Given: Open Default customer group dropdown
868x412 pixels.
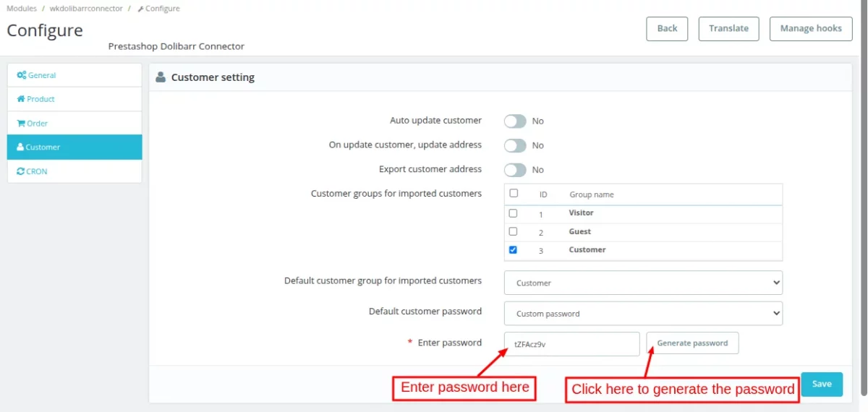Looking at the screenshot, I should [643, 283].
